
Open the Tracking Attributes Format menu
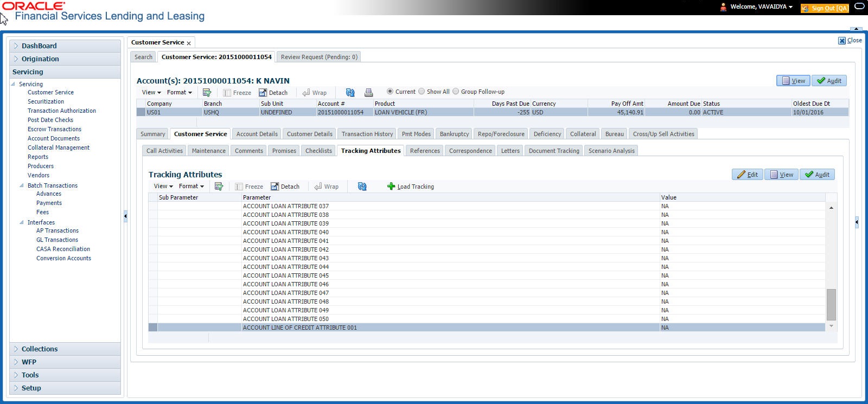coord(192,186)
